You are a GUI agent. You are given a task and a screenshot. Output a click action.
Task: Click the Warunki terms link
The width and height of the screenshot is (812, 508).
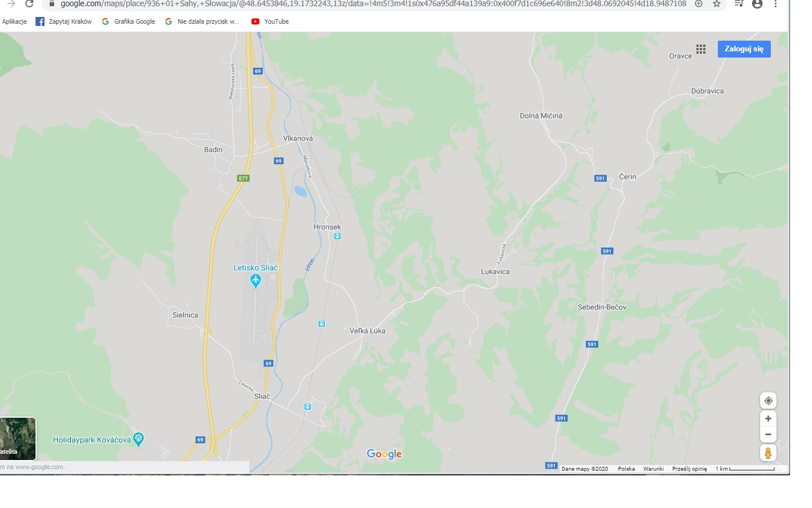coord(654,468)
